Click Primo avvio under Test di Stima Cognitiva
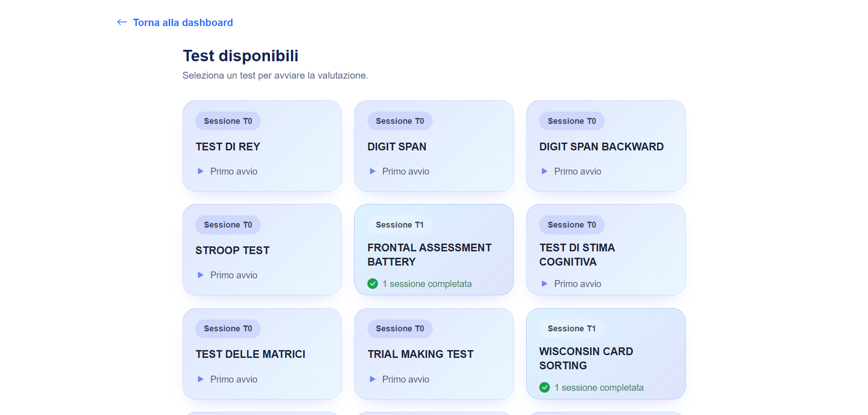The width and height of the screenshot is (868, 415). coord(577,284)
